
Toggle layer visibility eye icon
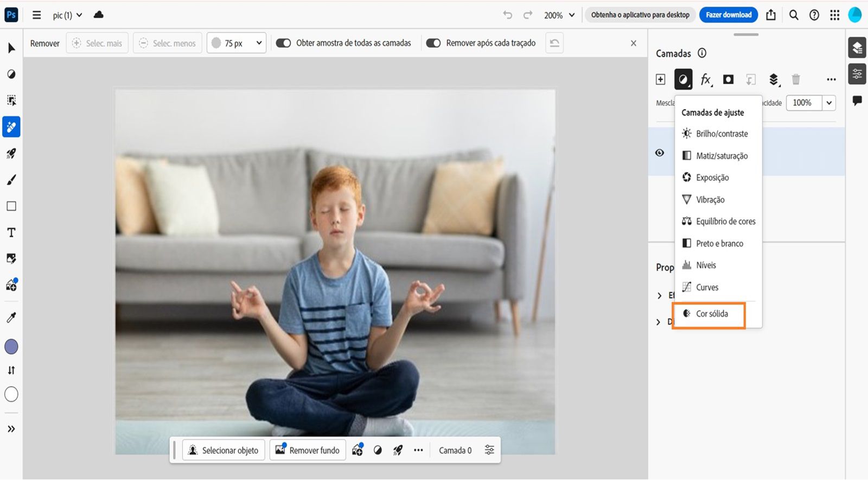660,153
